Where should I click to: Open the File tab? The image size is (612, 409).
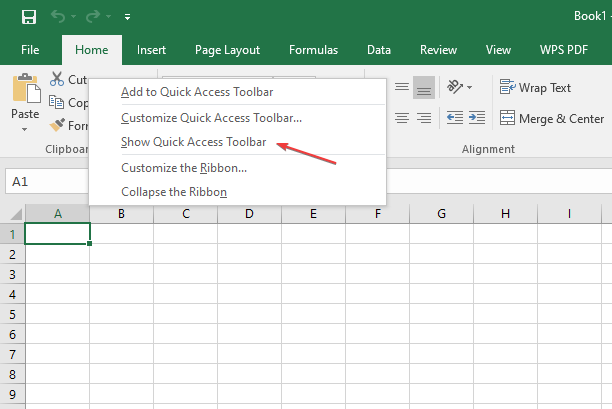[30, 50]
